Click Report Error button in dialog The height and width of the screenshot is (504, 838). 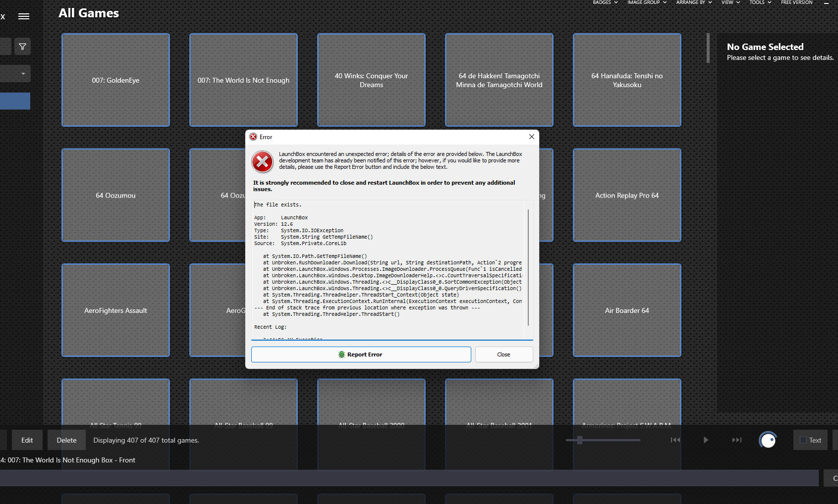pyautogui.click(x=361, y=354)
